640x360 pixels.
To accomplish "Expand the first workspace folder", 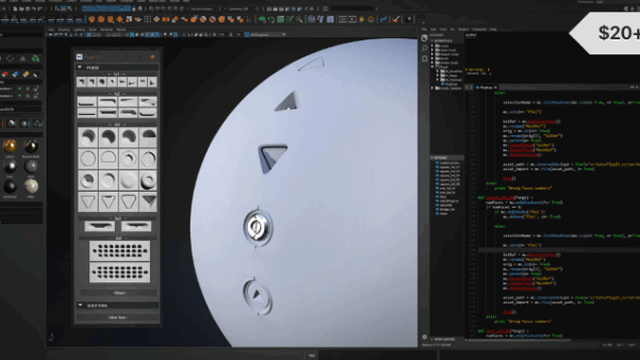I will [x=433, y=45].
